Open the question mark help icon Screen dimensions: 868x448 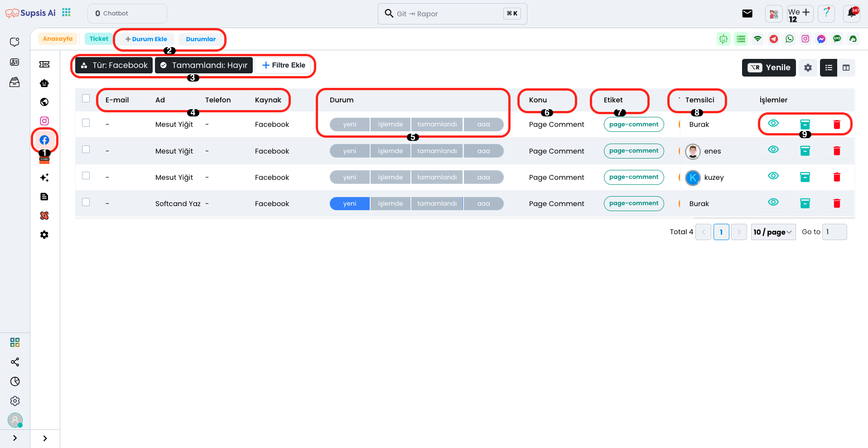[x=826, y=13]
